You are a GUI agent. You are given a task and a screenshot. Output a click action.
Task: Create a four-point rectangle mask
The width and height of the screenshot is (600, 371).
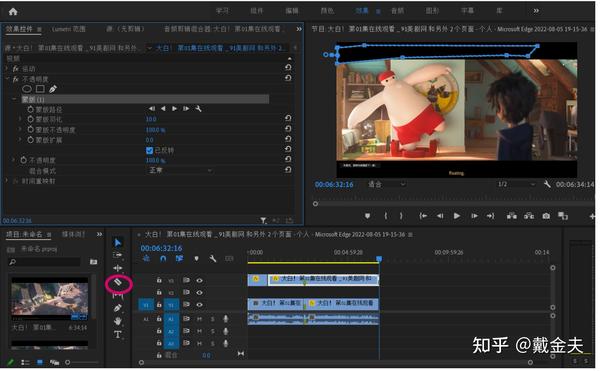pos(40,89)
